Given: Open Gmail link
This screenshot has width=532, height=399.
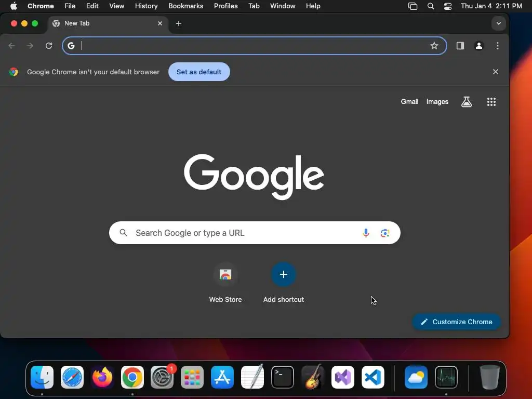Looking at the screenshot, I should point(409,101).
